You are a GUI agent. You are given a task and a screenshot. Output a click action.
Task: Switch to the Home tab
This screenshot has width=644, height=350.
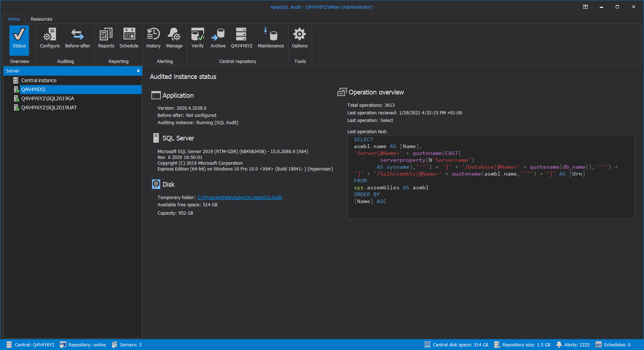pos(14,19)
